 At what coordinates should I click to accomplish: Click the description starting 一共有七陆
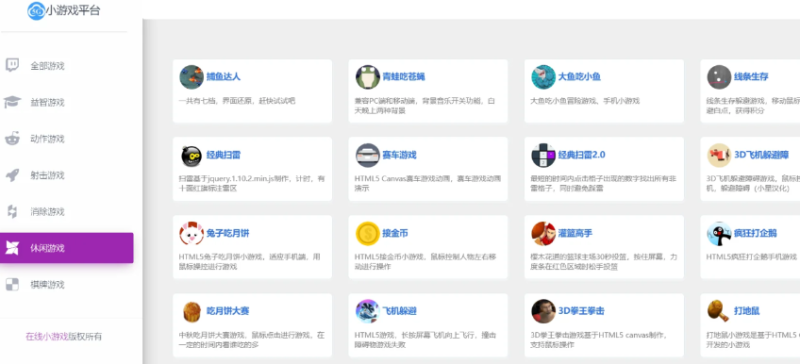[237, 101]
